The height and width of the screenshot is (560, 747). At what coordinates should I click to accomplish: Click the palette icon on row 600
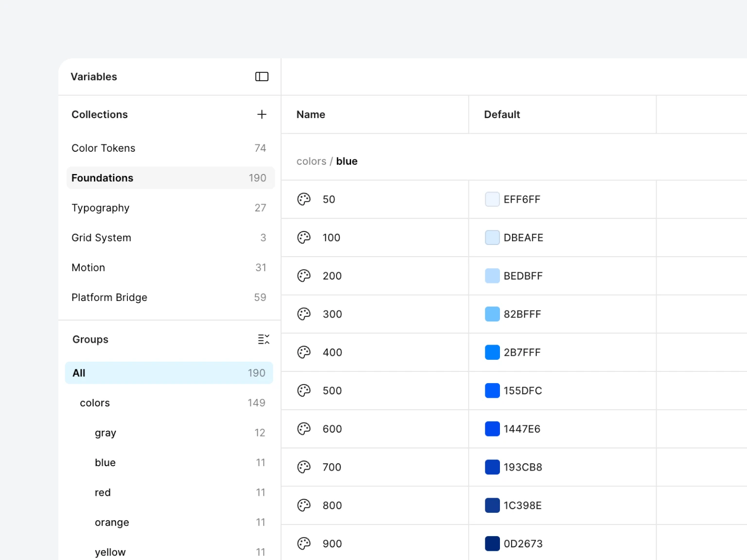304,429
